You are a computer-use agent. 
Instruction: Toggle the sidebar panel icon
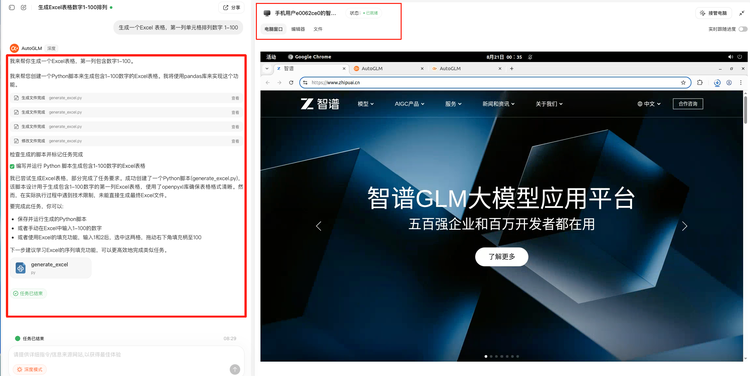12,8
